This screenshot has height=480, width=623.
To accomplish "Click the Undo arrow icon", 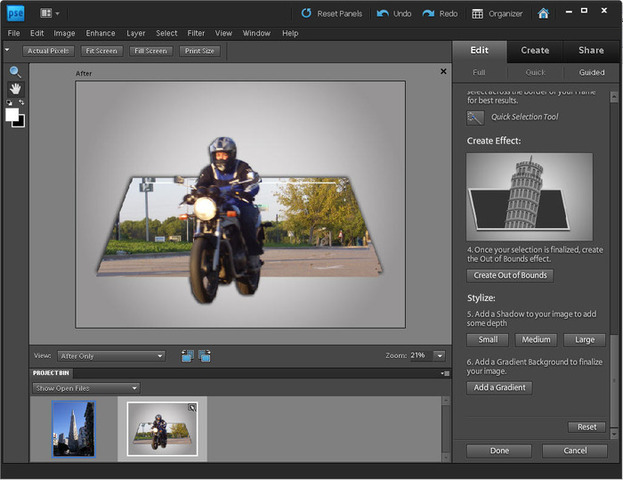I will coord(385,14).
